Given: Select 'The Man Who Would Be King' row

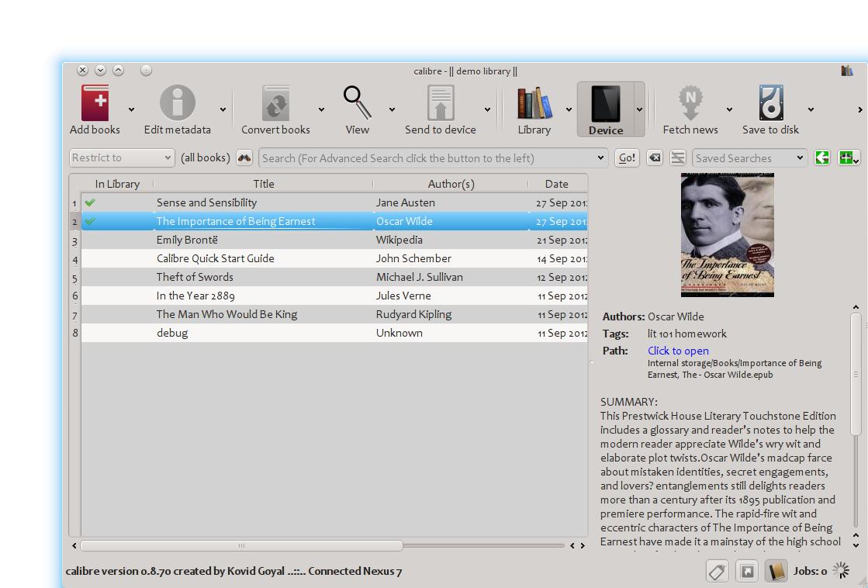Looking at the screenshot, I should point(334,314).
